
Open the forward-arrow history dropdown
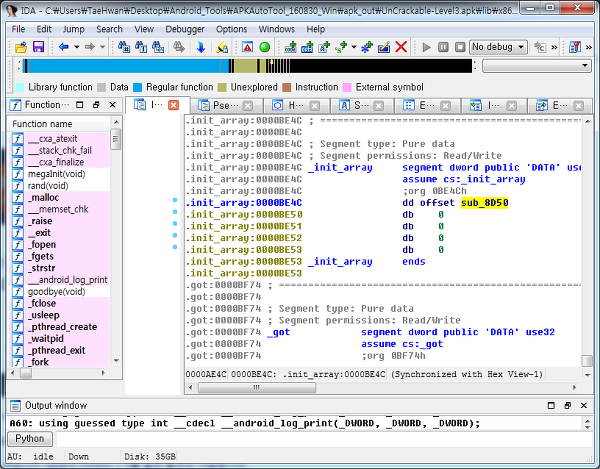point(102,47)
